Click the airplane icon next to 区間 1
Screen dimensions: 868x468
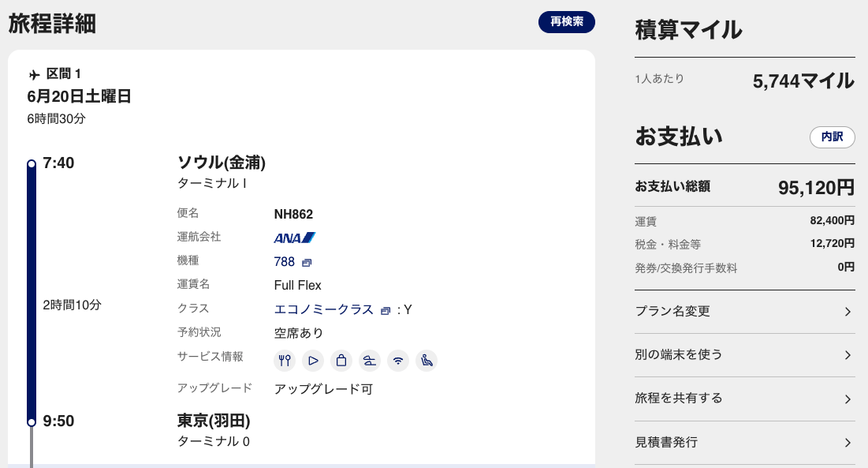34,75
